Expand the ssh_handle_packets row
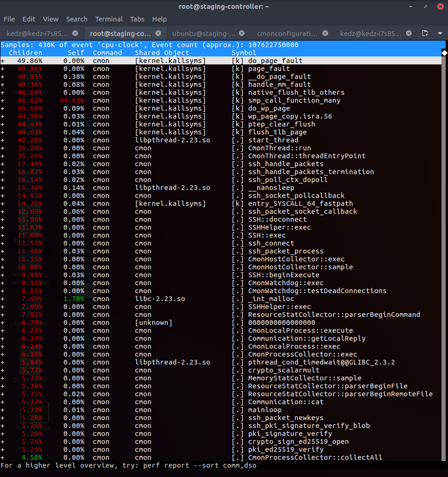 coord(2,164)
